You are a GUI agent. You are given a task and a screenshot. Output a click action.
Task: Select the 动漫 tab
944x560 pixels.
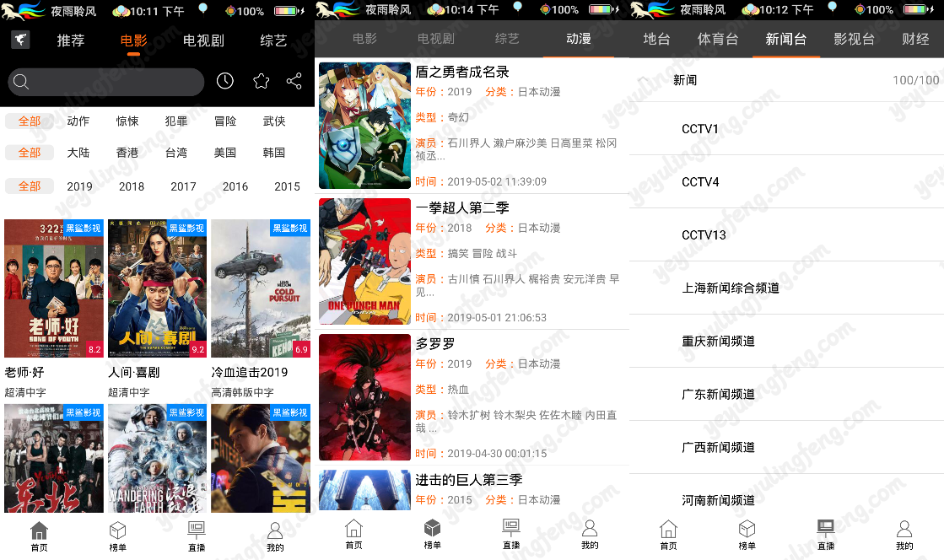(579, 39)
